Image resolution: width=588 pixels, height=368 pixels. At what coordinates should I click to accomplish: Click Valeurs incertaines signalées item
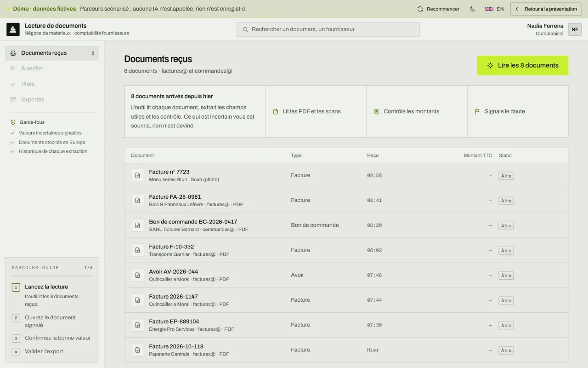coord(46,133)
